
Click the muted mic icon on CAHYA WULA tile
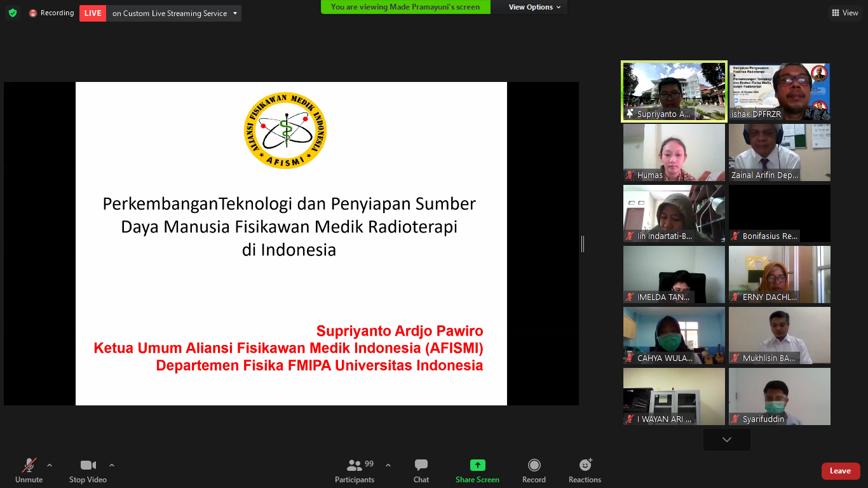point(630,358)
